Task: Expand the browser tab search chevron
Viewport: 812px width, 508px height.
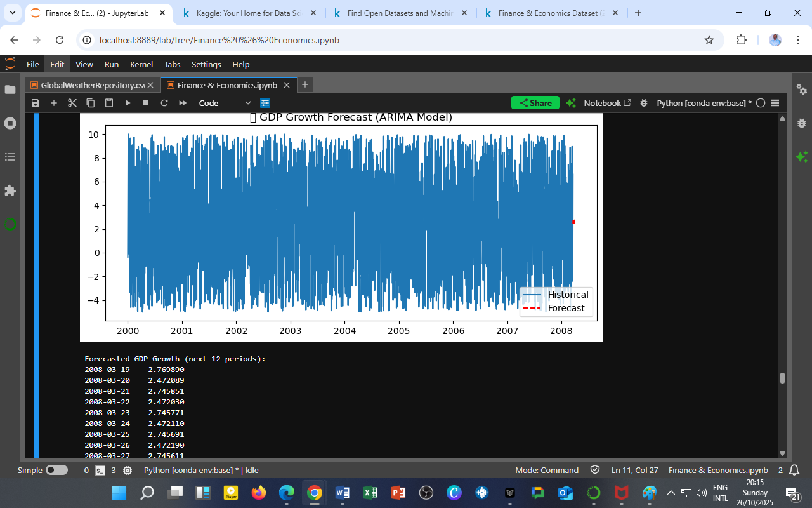Action: [12, 13]
